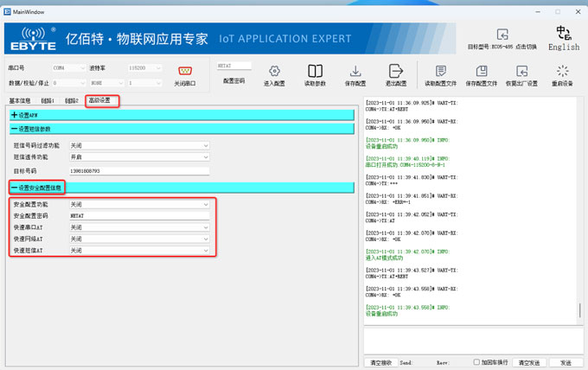Viewport: 588px width, 370px height.
Task: Click the 进入配置 gear icon
Action: tap(273, 71)
